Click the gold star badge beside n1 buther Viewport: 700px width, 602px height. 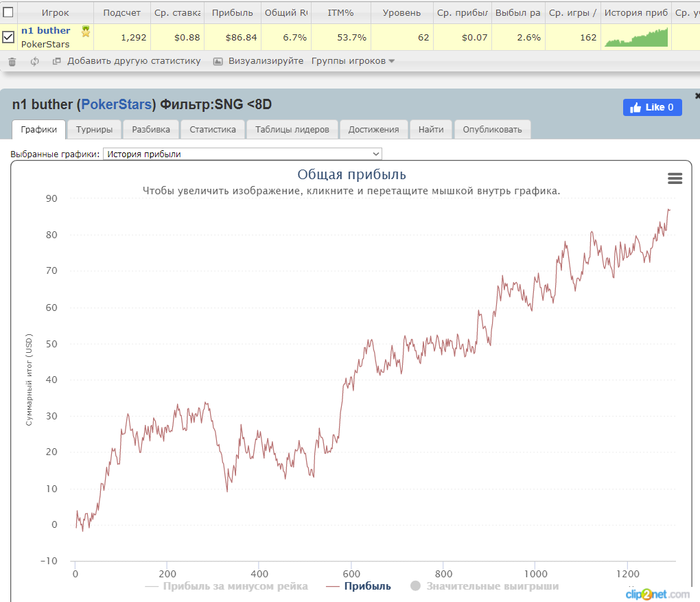point(86,31)
